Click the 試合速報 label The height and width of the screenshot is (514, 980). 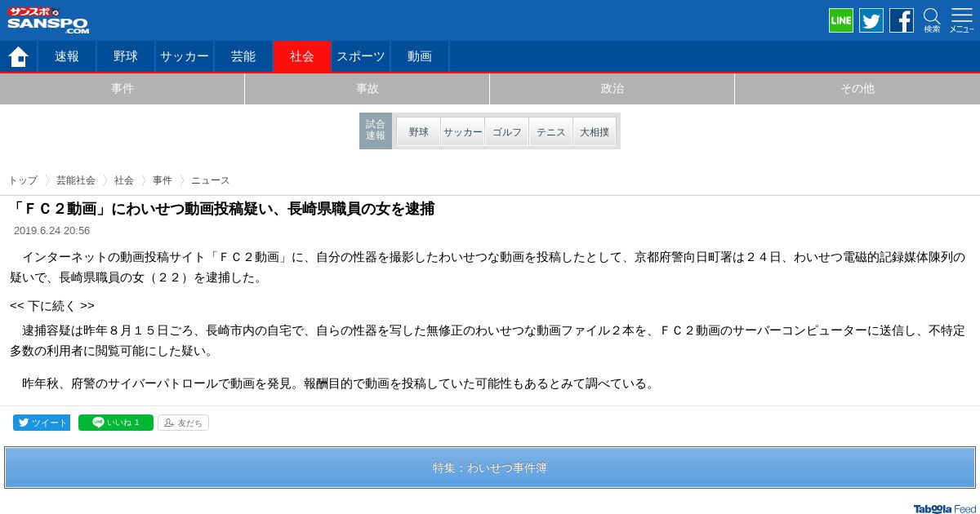point(376,131)
